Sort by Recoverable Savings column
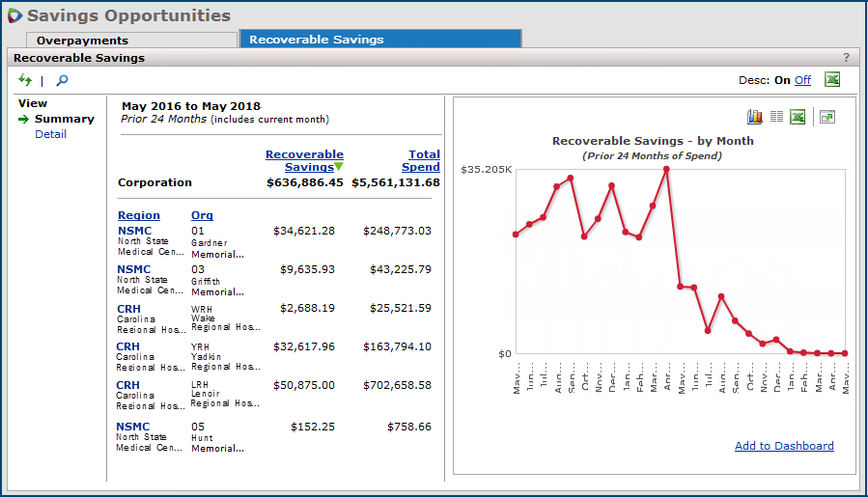Viewport: 868px width, 497px height. (x=304, y=160)
